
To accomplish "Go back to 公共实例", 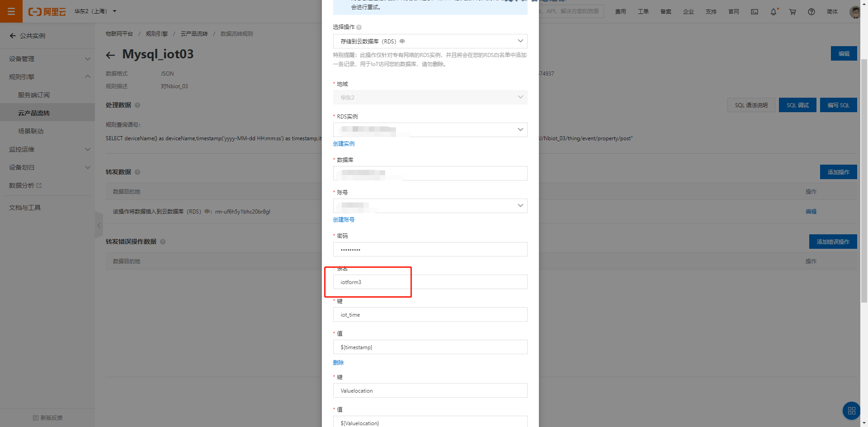I will (x=27, y=36).
